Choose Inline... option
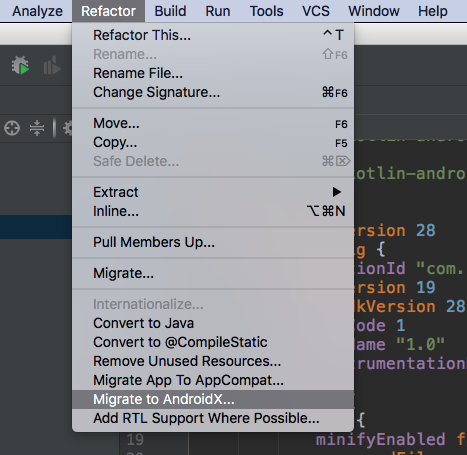 click(213, 211)
